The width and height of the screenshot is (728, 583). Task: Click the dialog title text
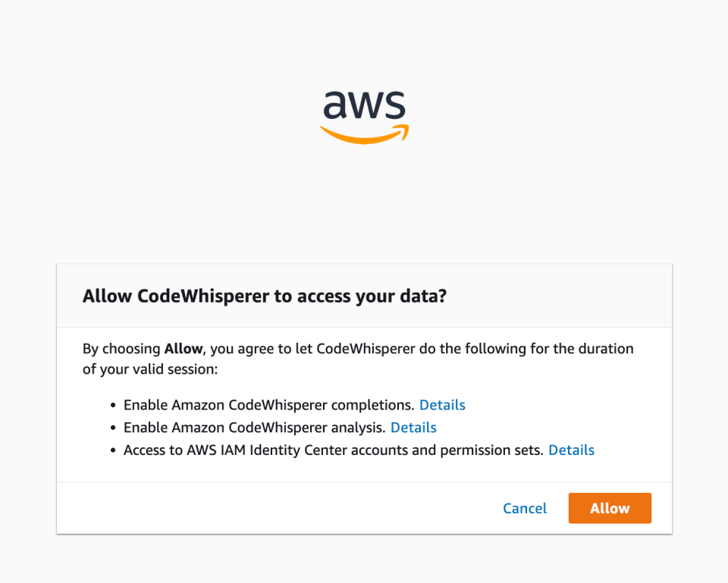tap(264, 296)
